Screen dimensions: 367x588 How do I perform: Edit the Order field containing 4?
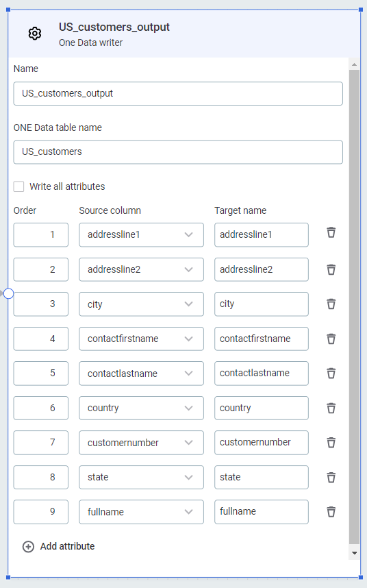pos(41,339)
